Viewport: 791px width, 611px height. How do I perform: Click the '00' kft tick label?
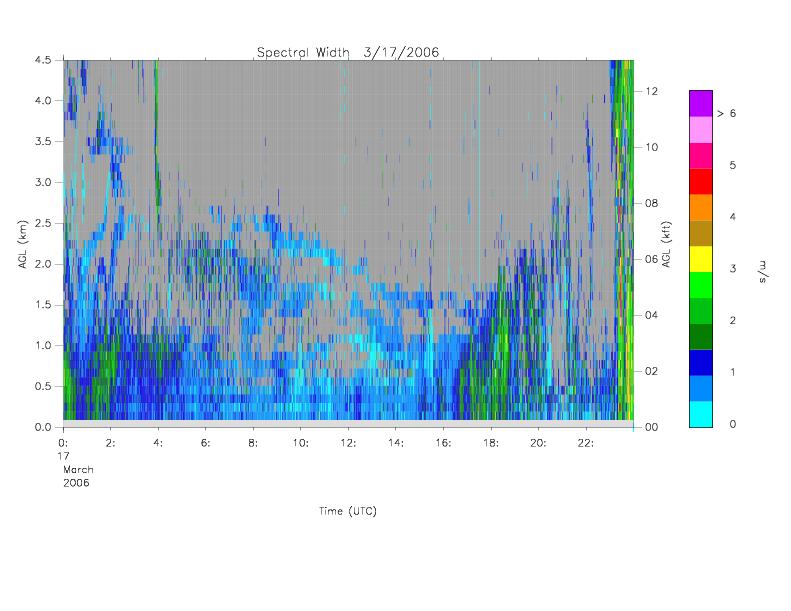click(651, 427)
